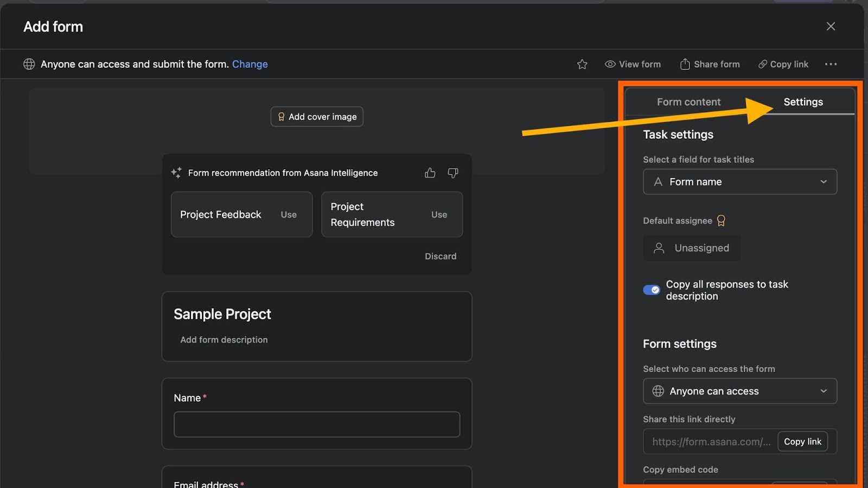
Task: Use the Project Feedback recommendation
Action: [289, 215]
